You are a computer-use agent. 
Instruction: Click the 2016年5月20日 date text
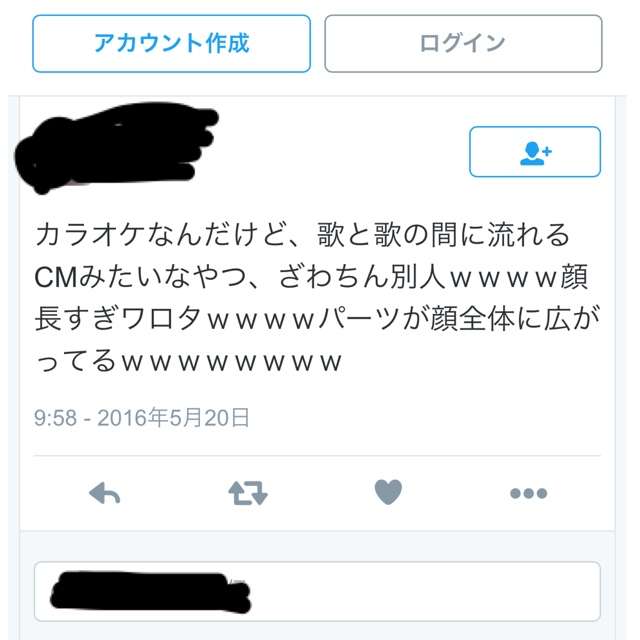point(173,418)
